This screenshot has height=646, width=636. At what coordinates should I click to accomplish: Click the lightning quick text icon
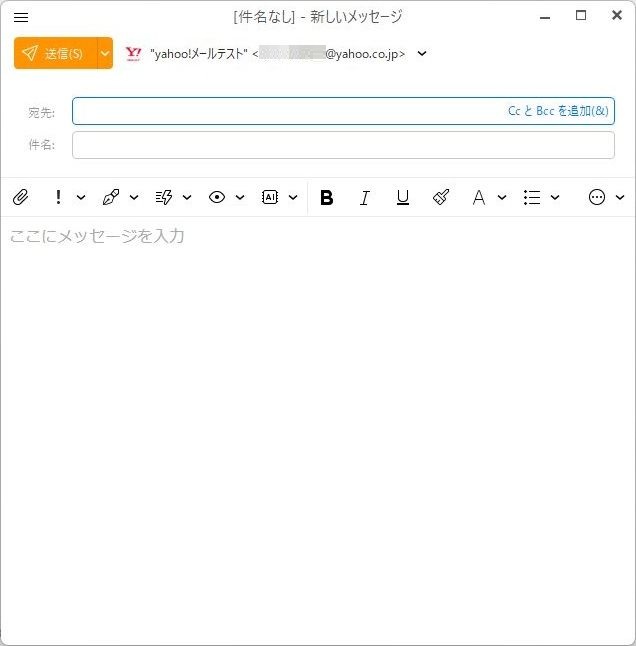pos(164,198)
